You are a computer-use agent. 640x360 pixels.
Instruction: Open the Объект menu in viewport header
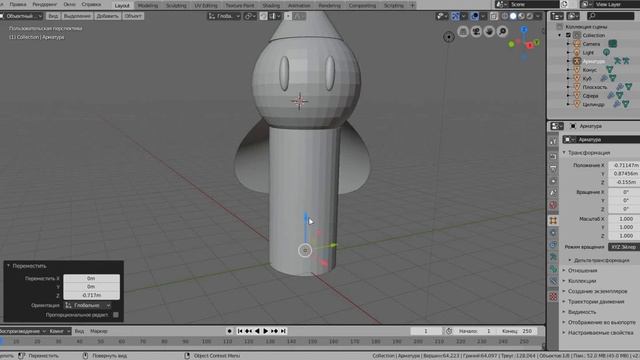pyautogui.click(x=133, y=16)
